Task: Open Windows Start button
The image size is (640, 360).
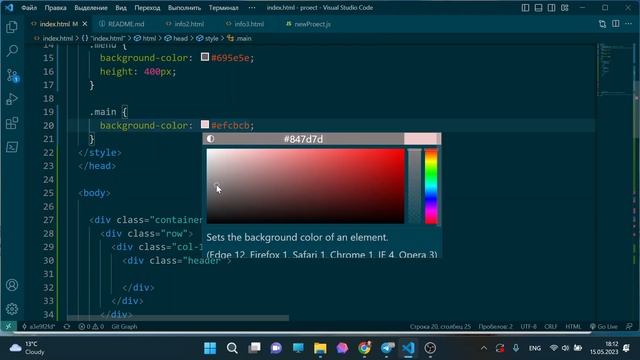Action: [x=210, y=348]
